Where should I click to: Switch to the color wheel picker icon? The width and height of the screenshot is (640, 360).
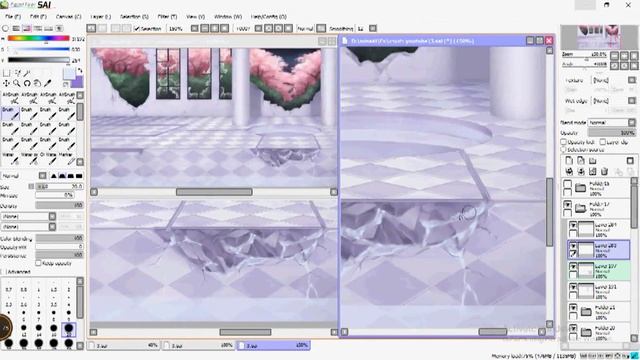(5, 28)
